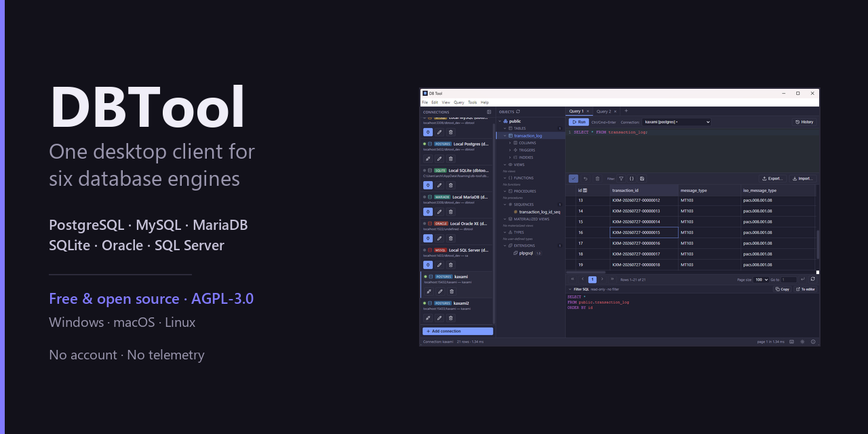Select page 1 in pagination

(x=593, y=279)
